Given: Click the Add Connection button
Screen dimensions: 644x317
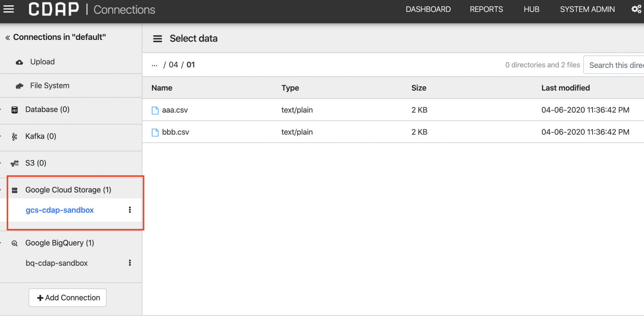Looking at the screenshot, I should pyautogui.click(x=68, y=298).
